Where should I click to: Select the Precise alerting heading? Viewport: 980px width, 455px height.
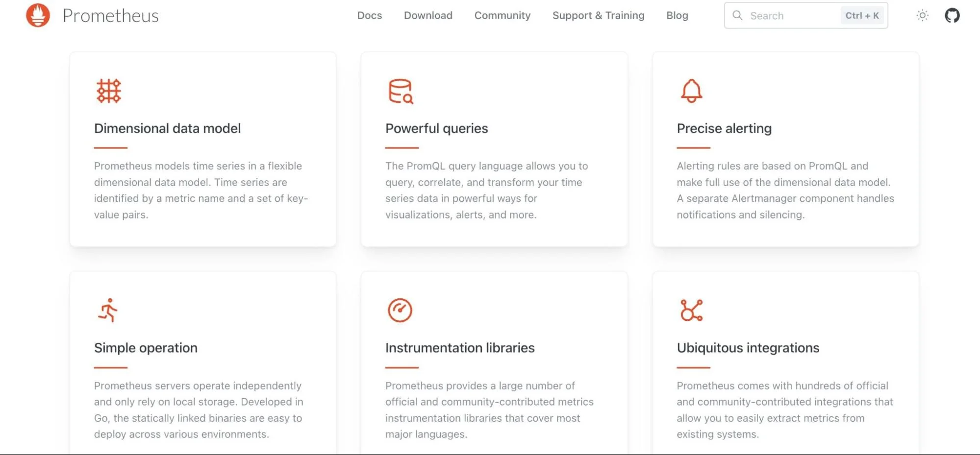coord(724,128)
